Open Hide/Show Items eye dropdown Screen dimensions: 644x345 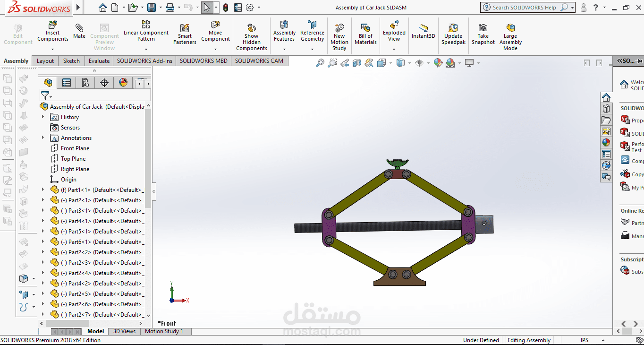(x=428, y=63)
